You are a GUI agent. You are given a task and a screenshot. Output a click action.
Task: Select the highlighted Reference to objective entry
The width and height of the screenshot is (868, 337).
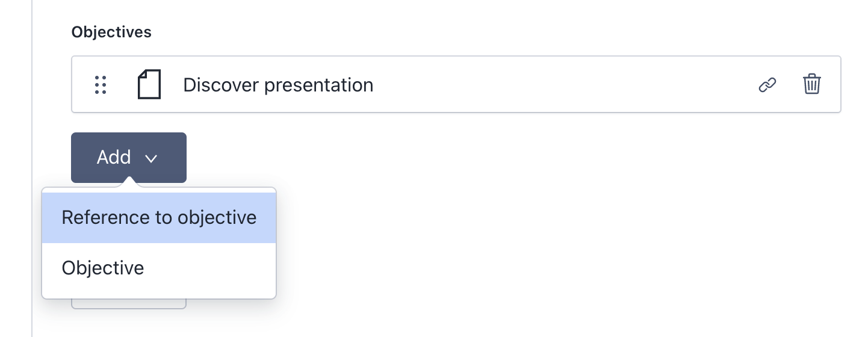[159, 217]
